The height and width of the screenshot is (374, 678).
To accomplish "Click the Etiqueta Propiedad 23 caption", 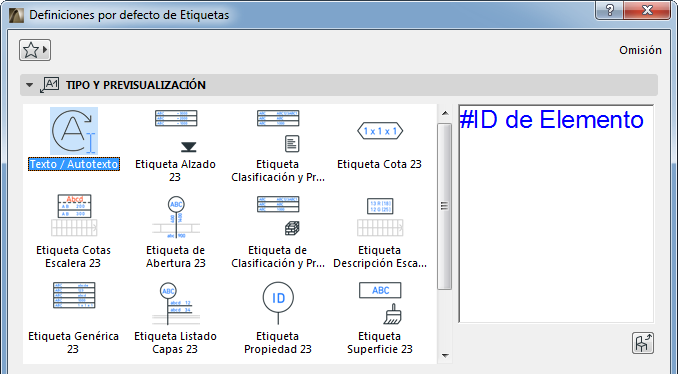I will (278, 343).
